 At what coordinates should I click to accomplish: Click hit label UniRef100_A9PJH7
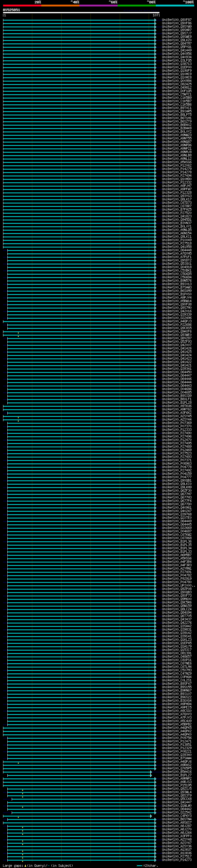tap(177, 186)
